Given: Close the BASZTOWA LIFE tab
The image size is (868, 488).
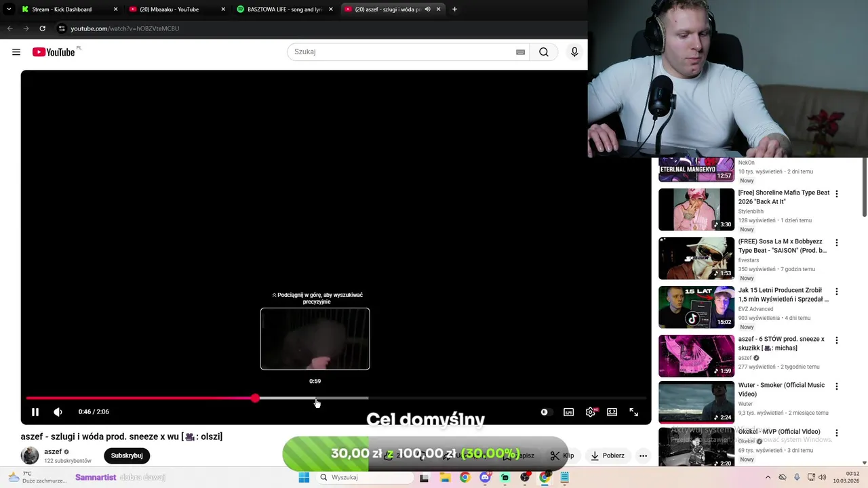Looking at the screenshot, I should 331,9.
